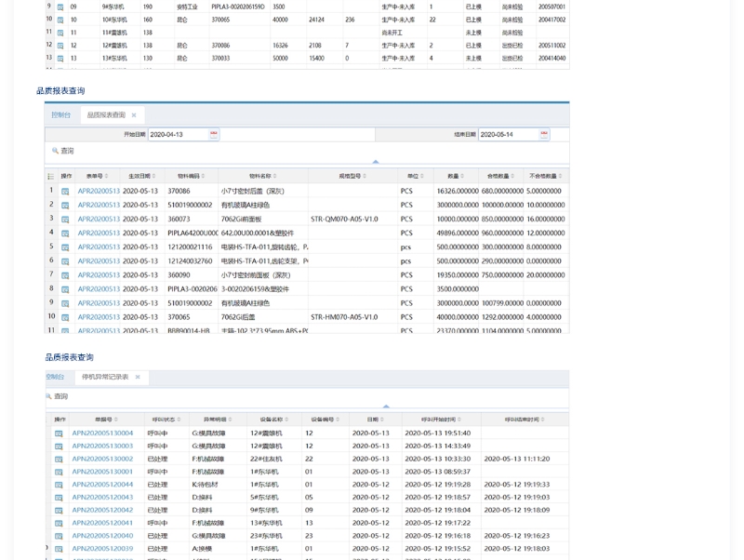Sort by the 规格型号 column header
Image resolution: width=744 pixels, height=560 pixels.
(352, 176)
